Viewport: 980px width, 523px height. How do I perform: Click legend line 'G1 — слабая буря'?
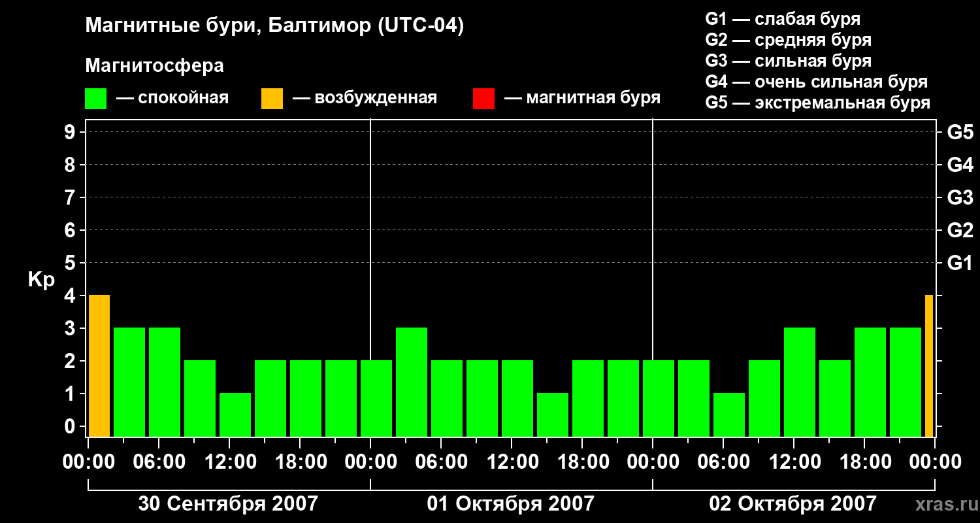point(783,19)
